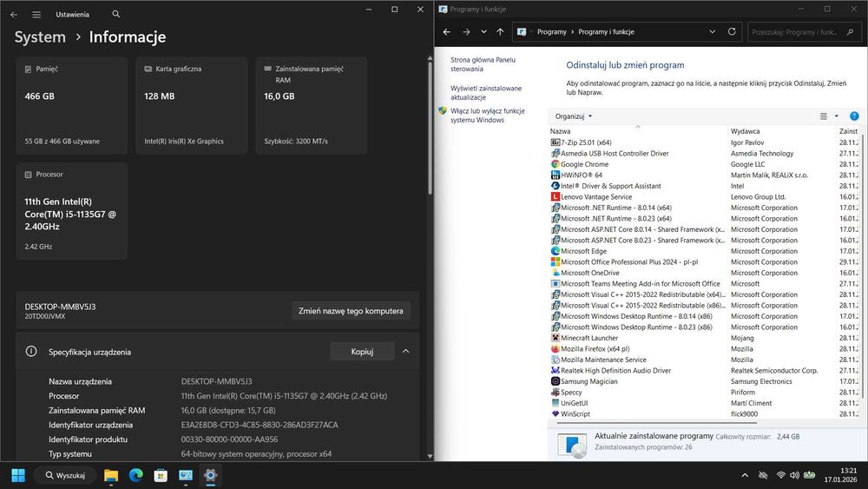Open the view options dropdown arrow

[x=837, y=116]
